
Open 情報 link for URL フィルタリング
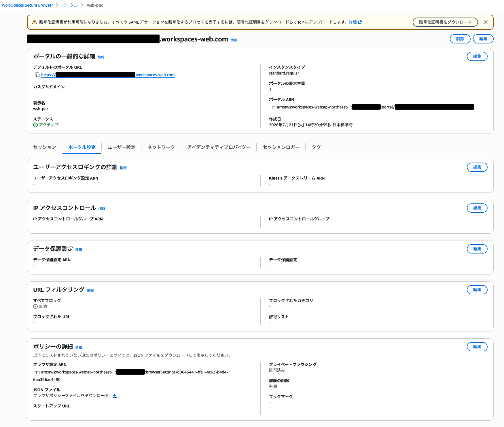tap(90, 291)
